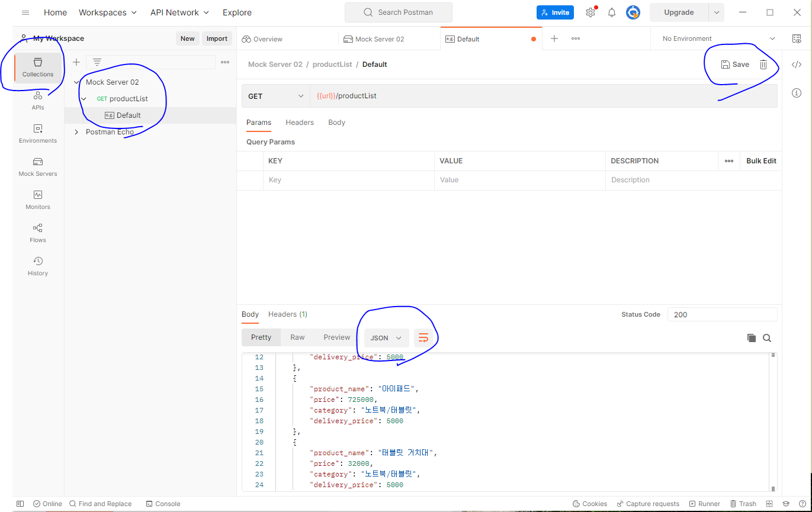This screenshot has width=812, height=512.
Task: Open the Explore menu item
Action: 237,12
